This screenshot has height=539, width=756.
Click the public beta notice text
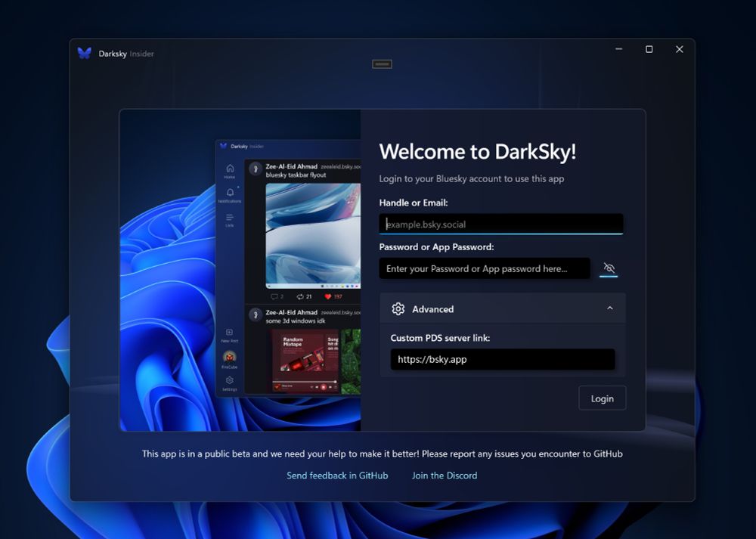click(382, 454)
